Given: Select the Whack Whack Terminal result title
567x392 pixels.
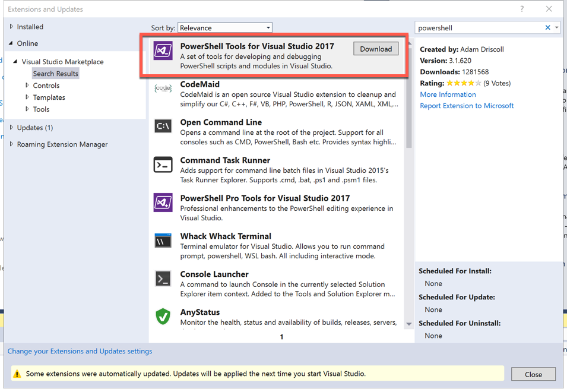Looking at the screenshot, I should (226, 236).
